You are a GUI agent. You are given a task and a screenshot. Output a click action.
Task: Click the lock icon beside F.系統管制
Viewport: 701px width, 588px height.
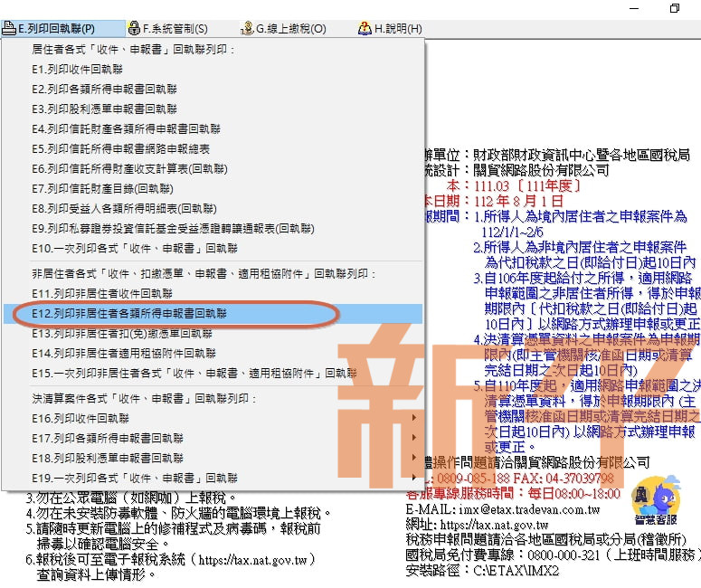coord(134,29)
